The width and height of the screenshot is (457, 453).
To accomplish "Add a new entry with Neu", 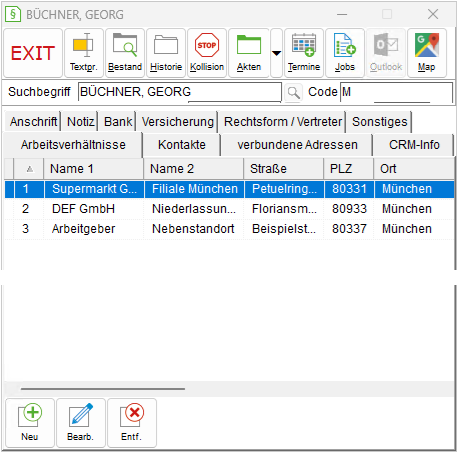I will click(x=30, y=423).
